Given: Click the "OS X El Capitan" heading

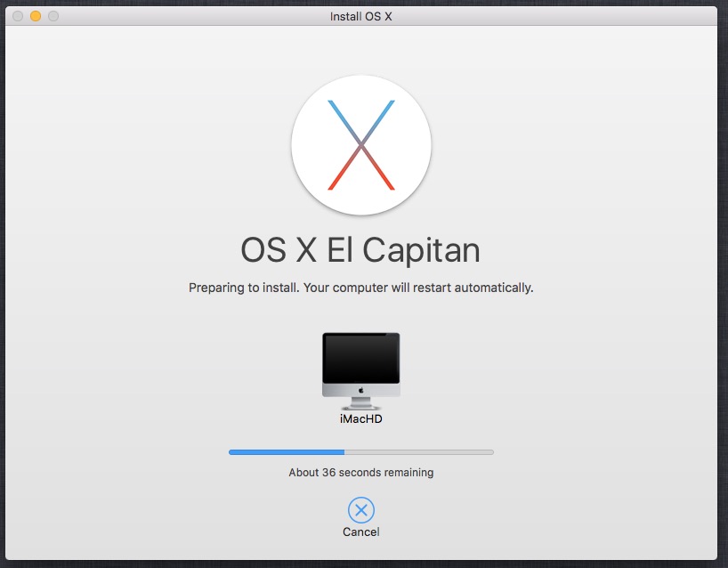Looking at the screenshot, I should (x=360, y=251).
